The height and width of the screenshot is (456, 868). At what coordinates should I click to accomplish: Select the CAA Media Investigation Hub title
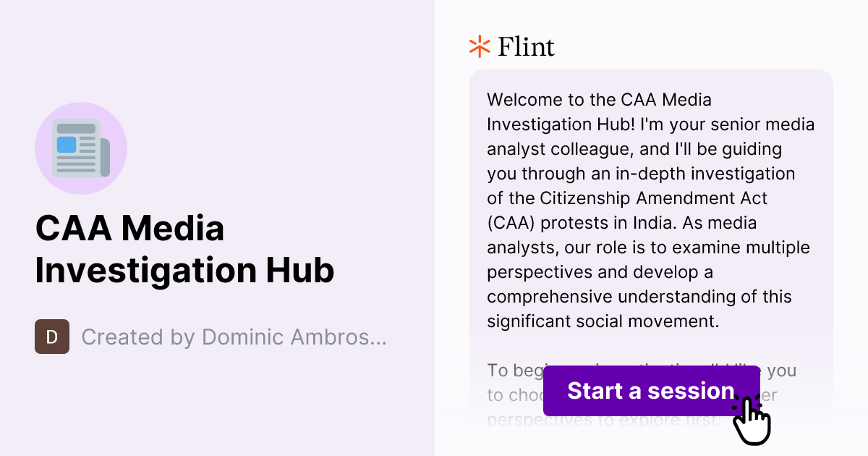(184, 250)
